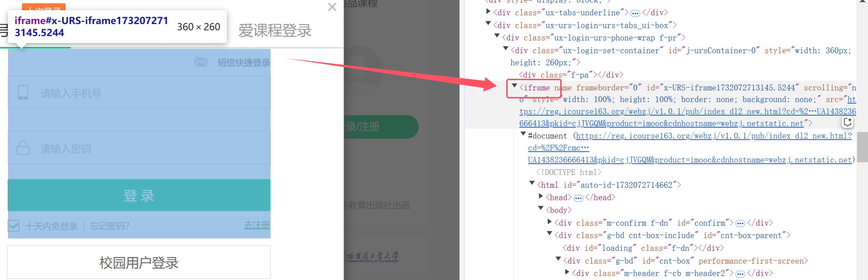Viewport: 868px width, 280px height.
Task: Open the 去注册 link
Action: click(257, 225)
